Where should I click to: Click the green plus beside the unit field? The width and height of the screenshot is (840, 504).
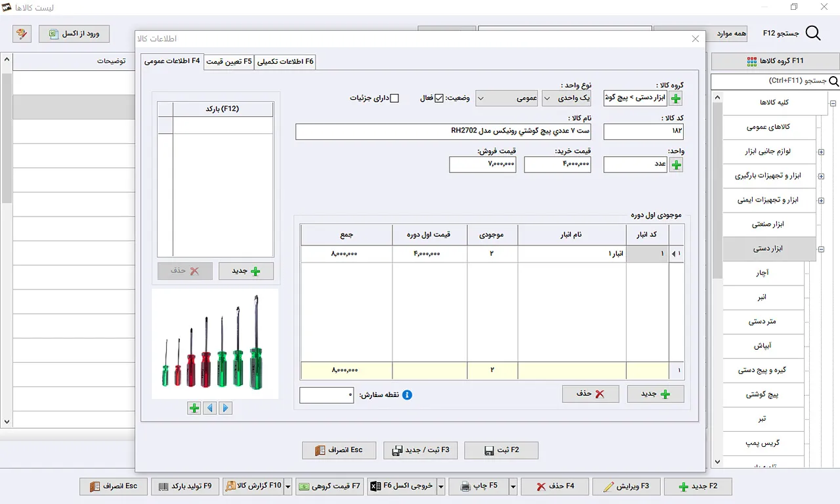pyautogui.click(x=676, y=164)
